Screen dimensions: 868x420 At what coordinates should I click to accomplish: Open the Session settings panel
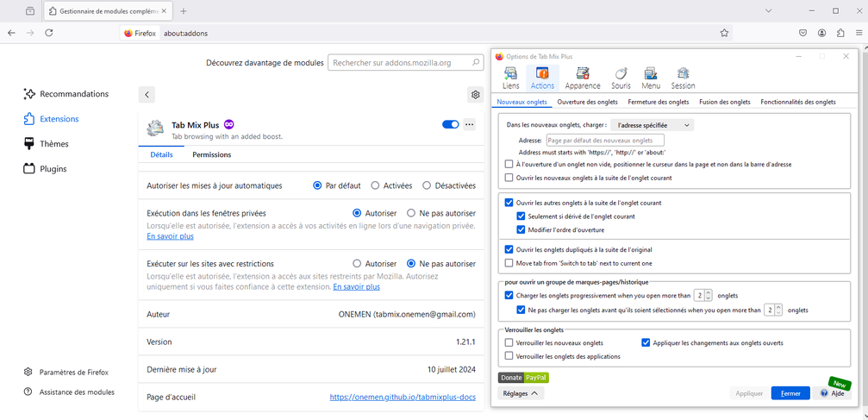[x=683, y=78]
